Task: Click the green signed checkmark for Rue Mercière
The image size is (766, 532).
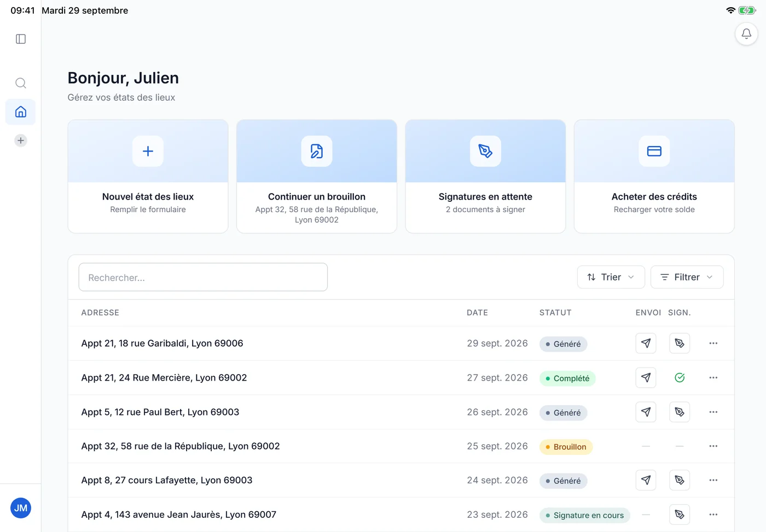Action: [x=680, y=378]
